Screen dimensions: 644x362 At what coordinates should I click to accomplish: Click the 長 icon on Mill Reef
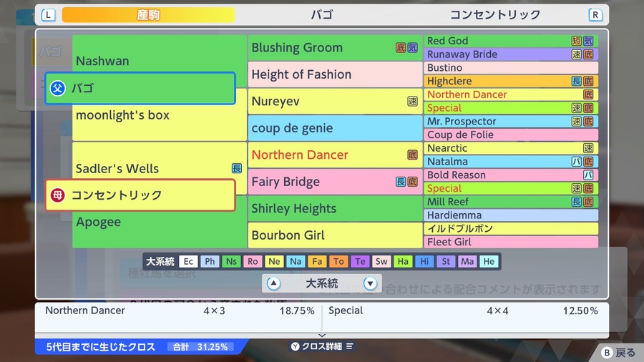coord(577,202)
